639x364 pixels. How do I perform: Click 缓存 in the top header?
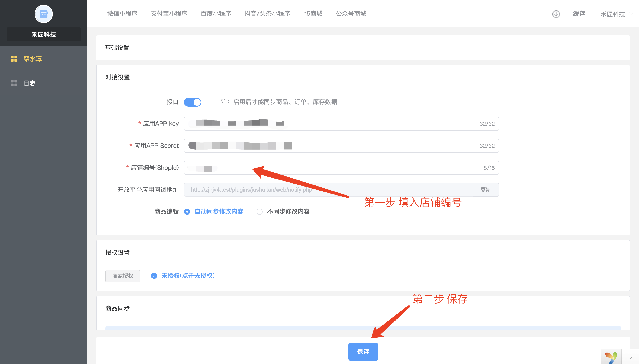(x=579, y=14)
